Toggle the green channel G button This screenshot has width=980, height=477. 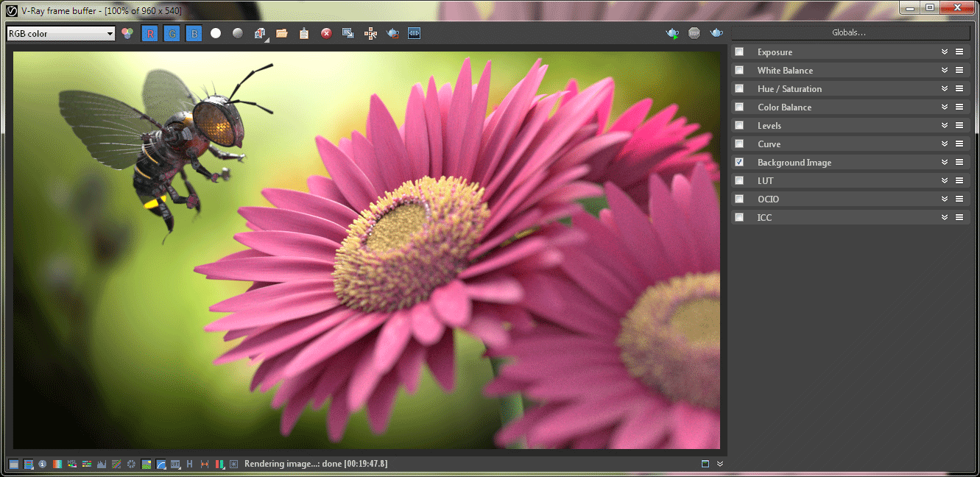pos(172,33)
